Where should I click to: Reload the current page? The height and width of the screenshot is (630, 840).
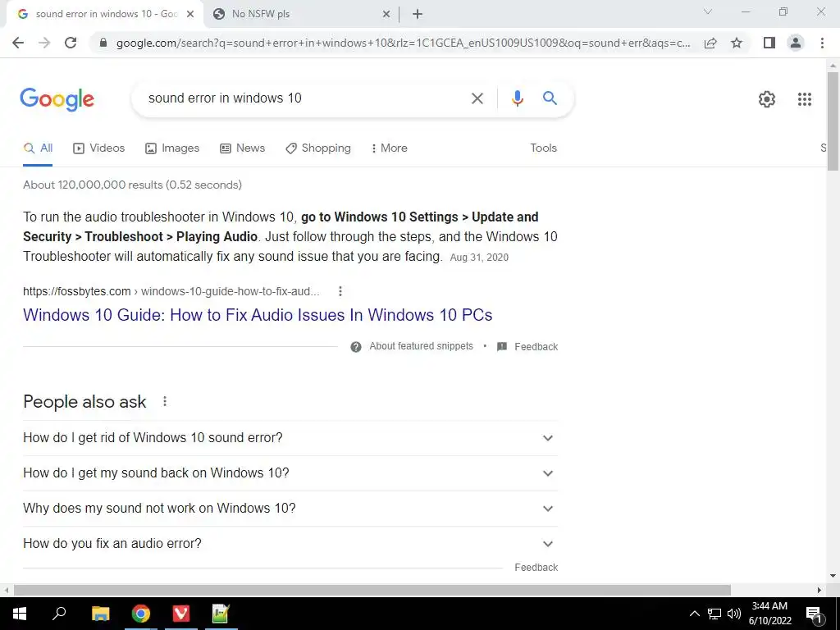(71, 43)
